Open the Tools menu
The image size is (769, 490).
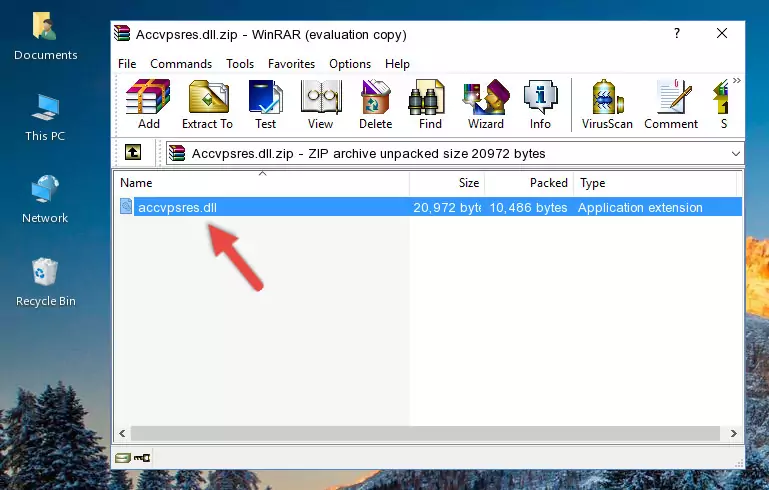click(x=240, y=64)
